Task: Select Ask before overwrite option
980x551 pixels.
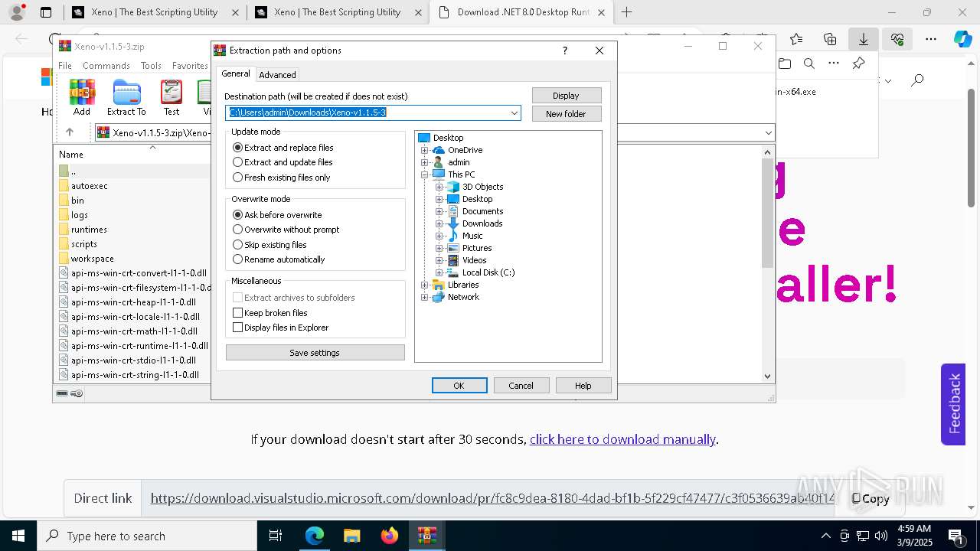Action: (277, 215)
